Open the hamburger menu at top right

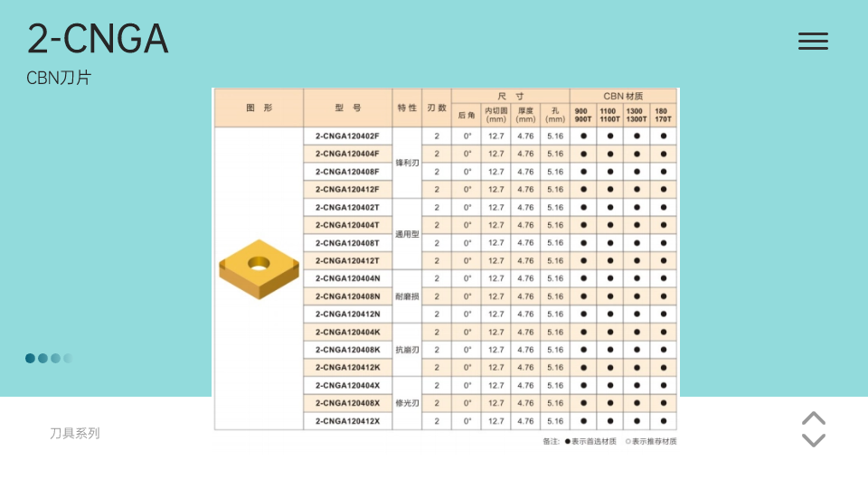click(x=813, y=41)
